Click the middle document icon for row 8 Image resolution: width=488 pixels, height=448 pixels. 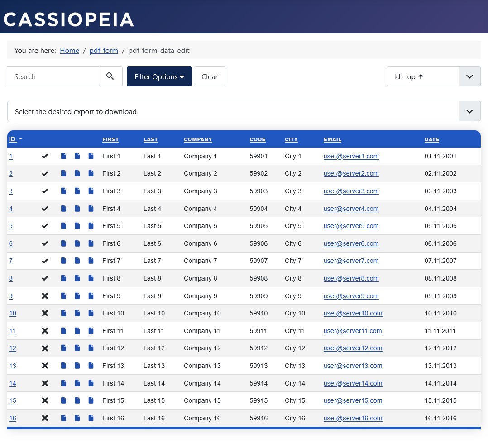tap(77, 278)
